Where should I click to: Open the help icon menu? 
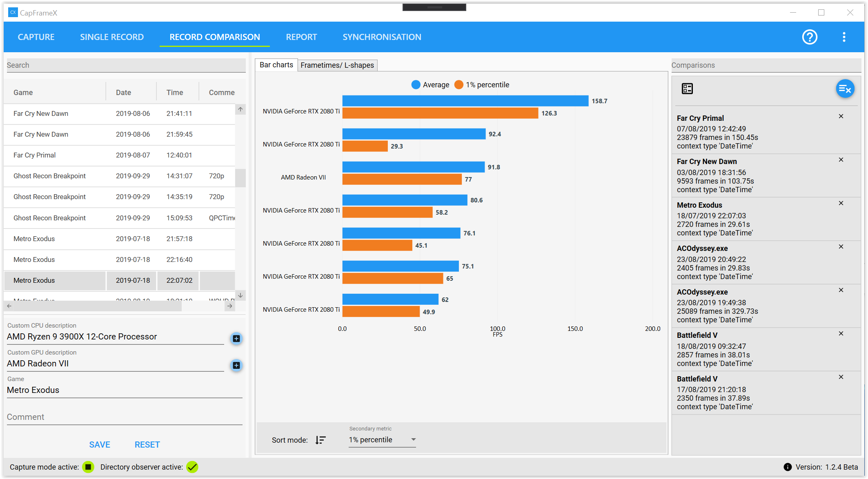click(810, 37)
